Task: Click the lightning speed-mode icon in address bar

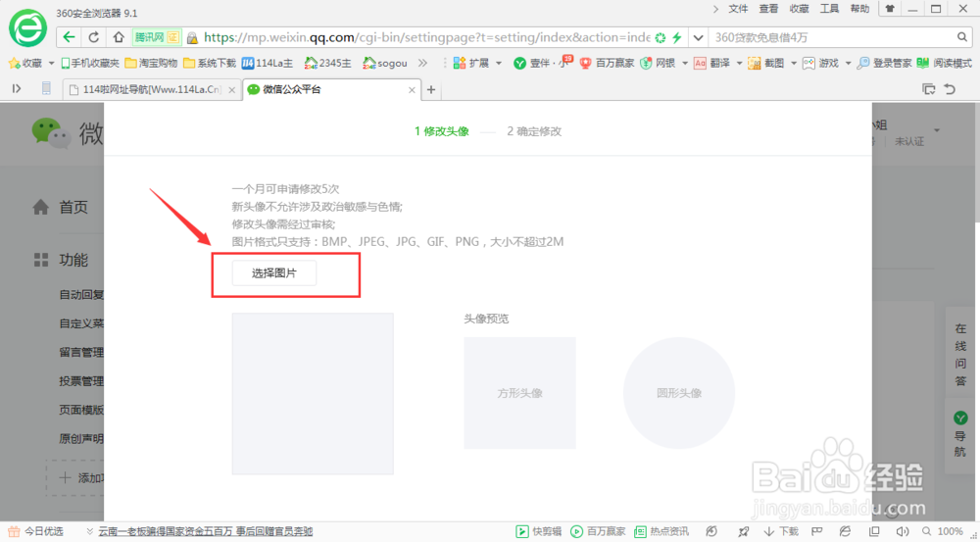Action: tap(677, 37)
